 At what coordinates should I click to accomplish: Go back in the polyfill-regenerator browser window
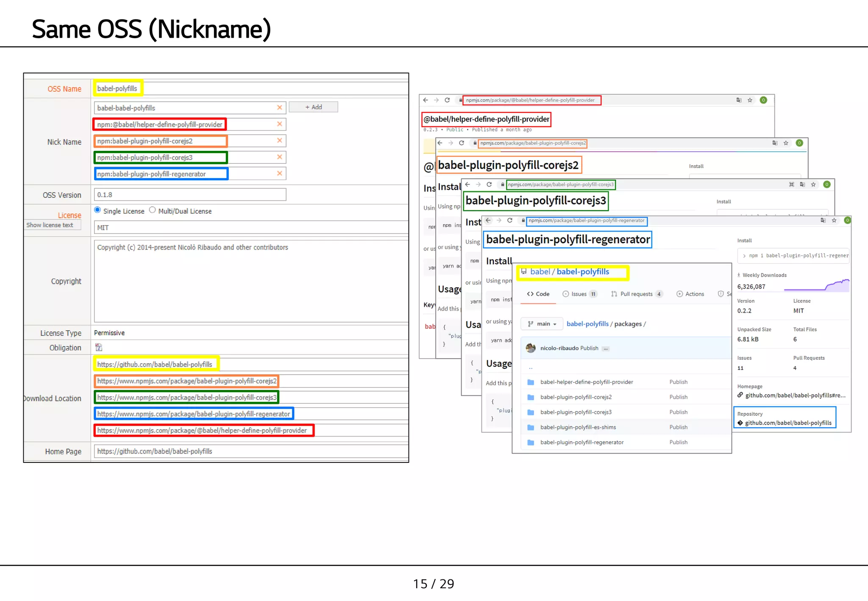(x=488, y=220)
